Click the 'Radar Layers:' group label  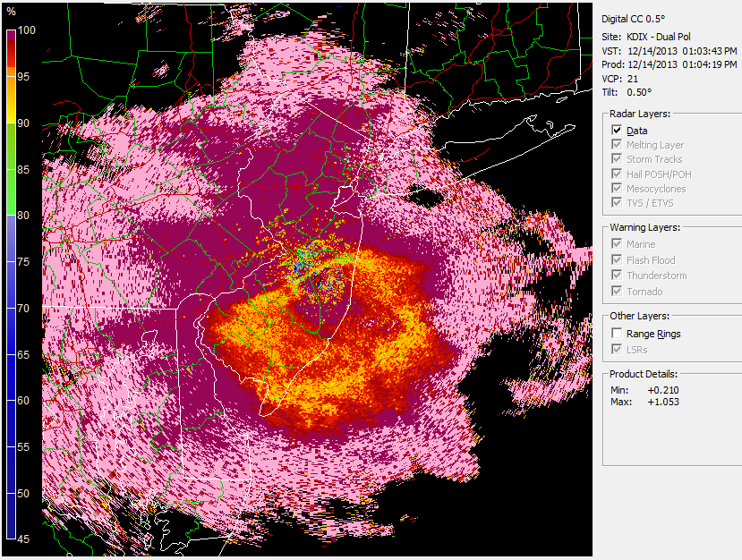[640, 114]
